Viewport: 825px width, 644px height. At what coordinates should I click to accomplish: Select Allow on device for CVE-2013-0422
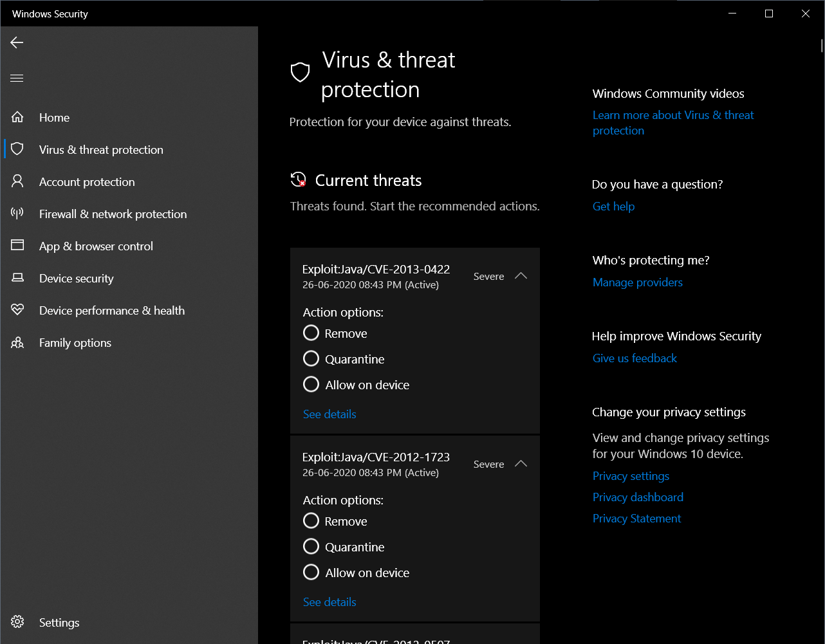coord(311,384)
